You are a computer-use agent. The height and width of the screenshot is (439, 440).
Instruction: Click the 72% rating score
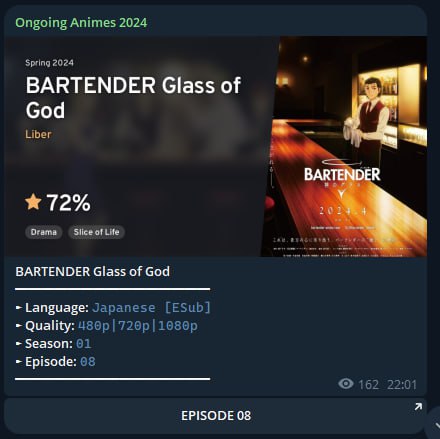[x=68, y=203]
